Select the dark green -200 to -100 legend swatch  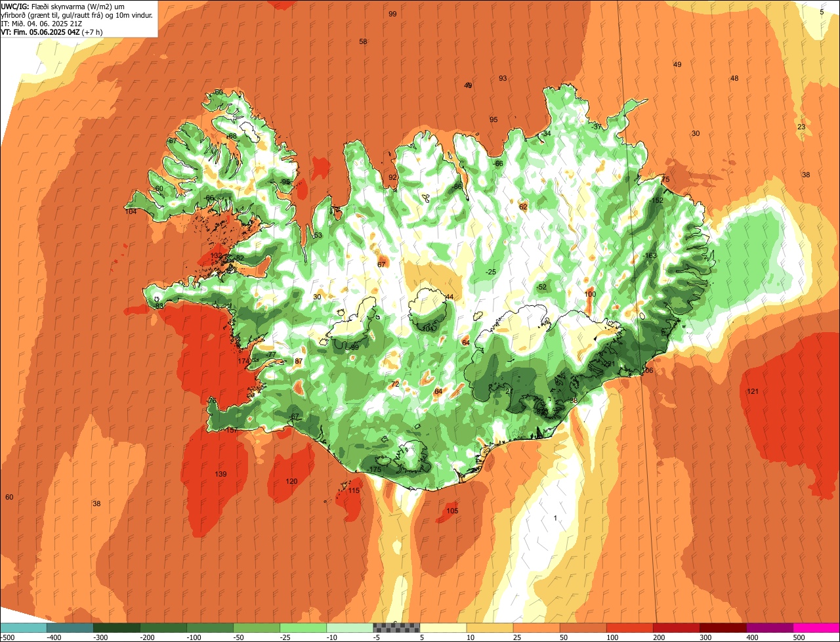click(163, 628)
